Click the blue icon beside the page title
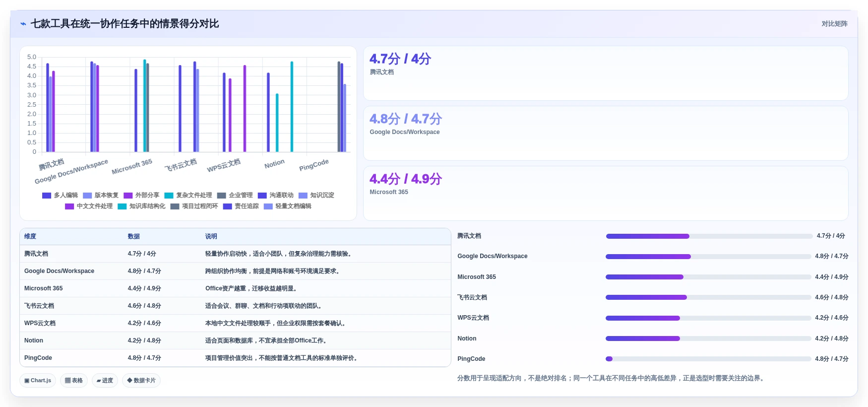Image resolution: width=868 pixels, height=407 pixels. pyautogui.click(x=23, y=24)
